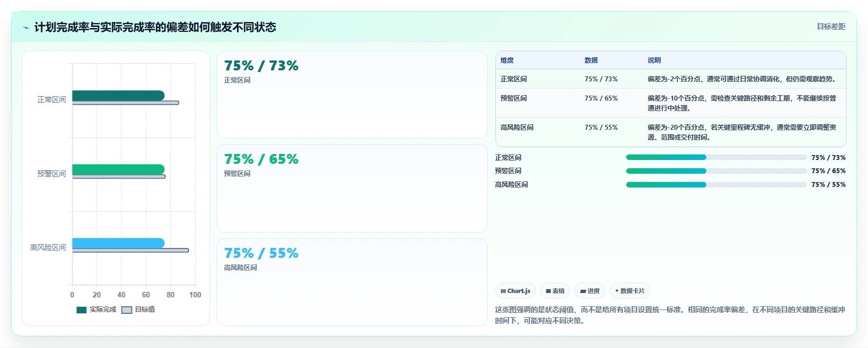
Task: Click the description starting 偏差为-2个百分点
Action: tap(742, 79)
